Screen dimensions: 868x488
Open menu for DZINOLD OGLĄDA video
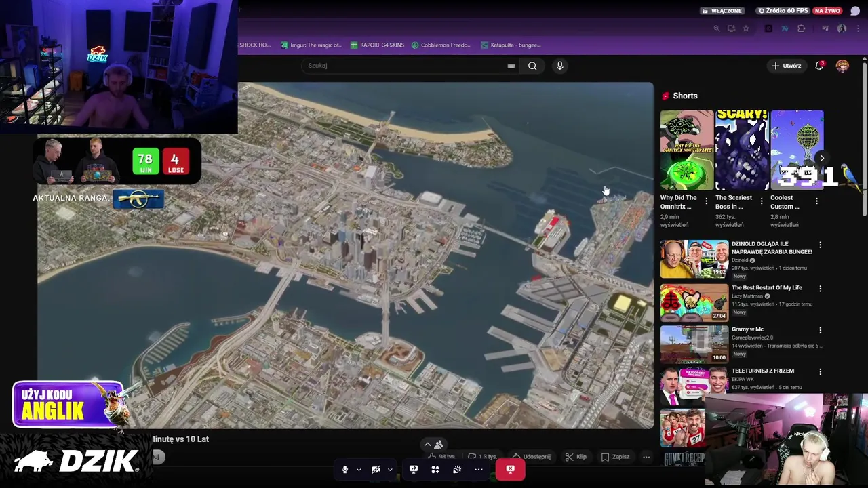pyautogui.click(x=820, y=245)
